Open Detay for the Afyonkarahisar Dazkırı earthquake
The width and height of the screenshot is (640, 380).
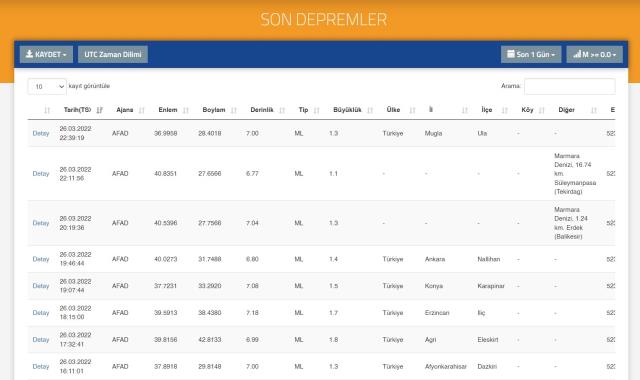click(x=41, y=367)
